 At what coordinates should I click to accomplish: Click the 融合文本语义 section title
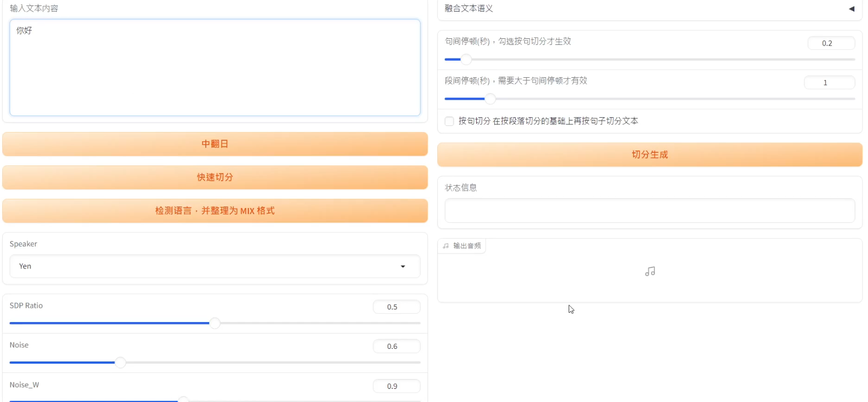click(469, 9)
